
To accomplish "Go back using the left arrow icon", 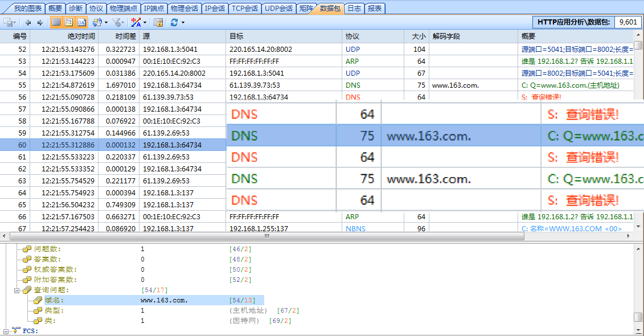I will coord(27,22).
